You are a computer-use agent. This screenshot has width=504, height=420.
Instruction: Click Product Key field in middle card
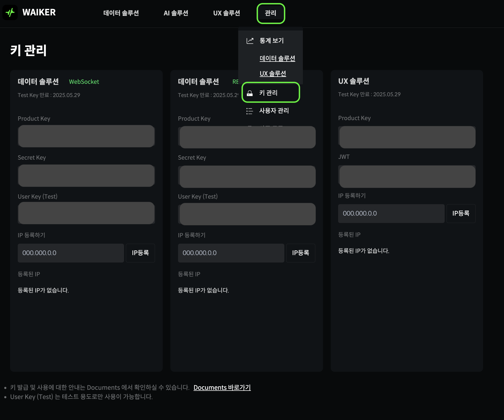(247, 137)
